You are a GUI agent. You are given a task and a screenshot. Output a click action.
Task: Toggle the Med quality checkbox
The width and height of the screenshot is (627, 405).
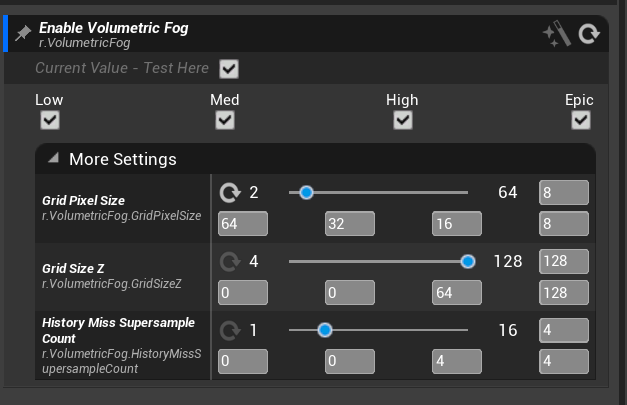pos(225,120)
